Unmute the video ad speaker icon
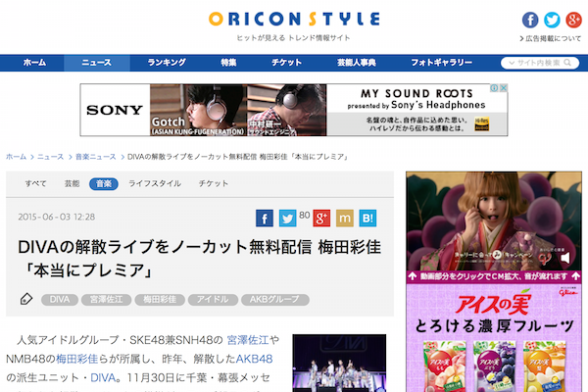The image size is (588, 392). tap(565, 258)
